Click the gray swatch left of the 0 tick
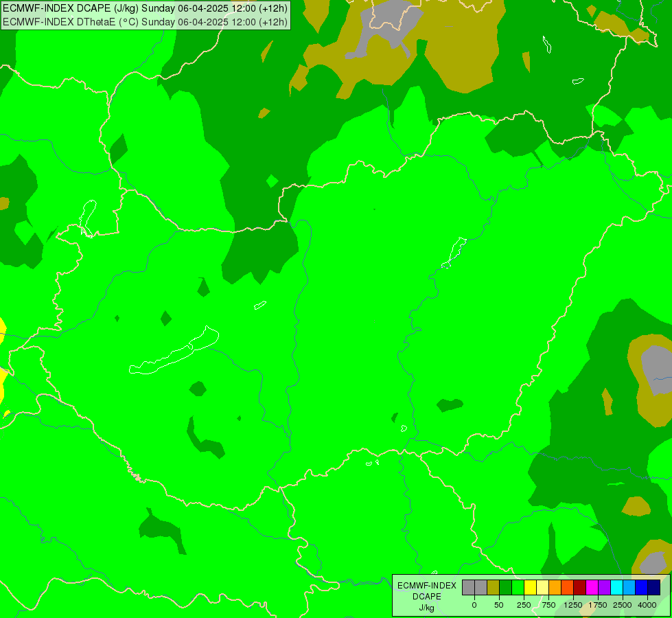 (468, 588)
